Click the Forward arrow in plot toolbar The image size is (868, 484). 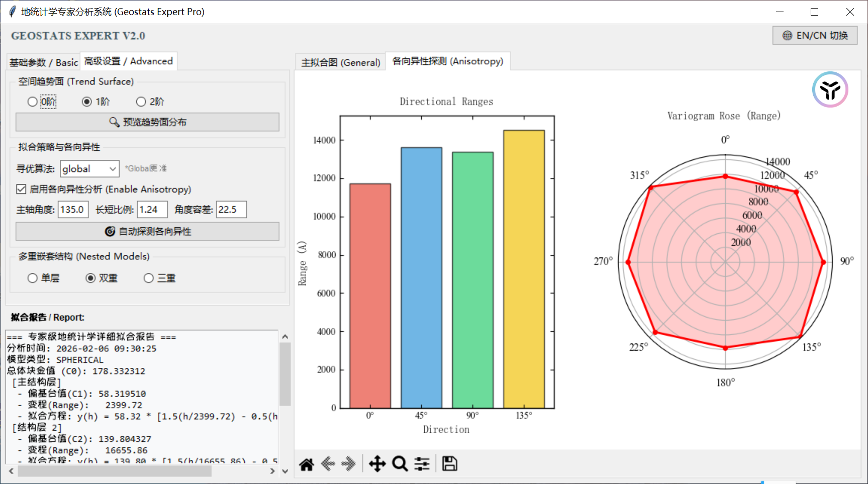pos(348,464)
